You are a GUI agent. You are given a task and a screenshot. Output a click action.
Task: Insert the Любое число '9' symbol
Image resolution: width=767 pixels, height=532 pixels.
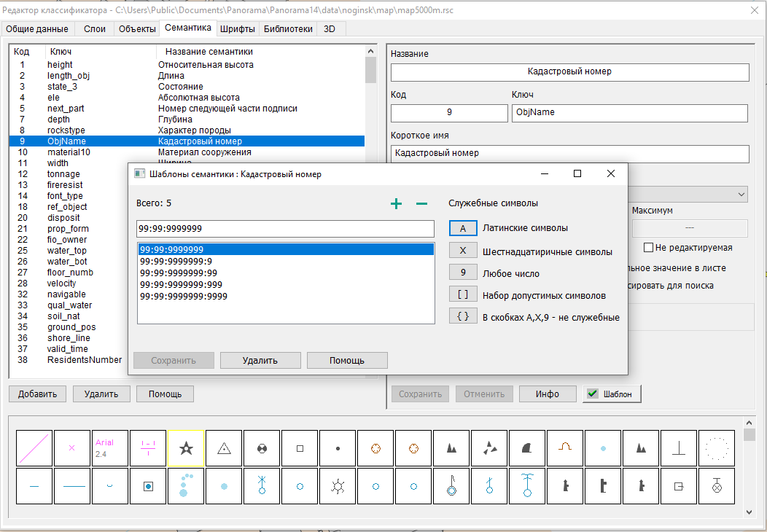(463, 273)
